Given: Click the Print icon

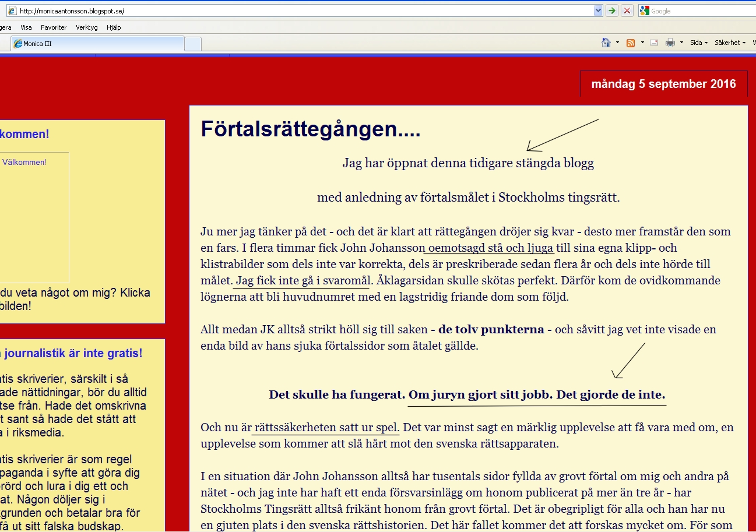Looking at the screenshot, I should coord(670,43).
